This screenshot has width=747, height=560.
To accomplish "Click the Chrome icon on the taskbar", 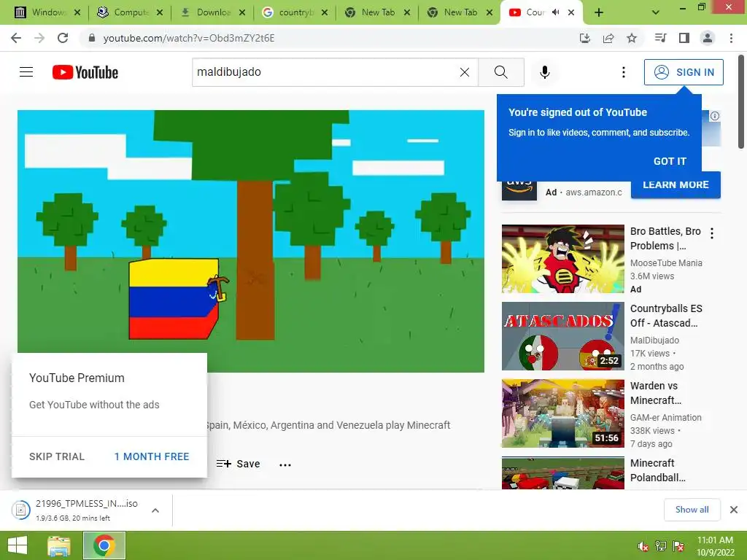I will pos(104,545).
